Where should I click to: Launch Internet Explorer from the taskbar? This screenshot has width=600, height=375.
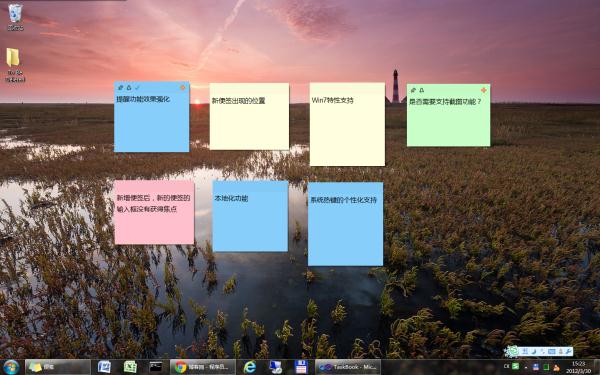point(249,367)
